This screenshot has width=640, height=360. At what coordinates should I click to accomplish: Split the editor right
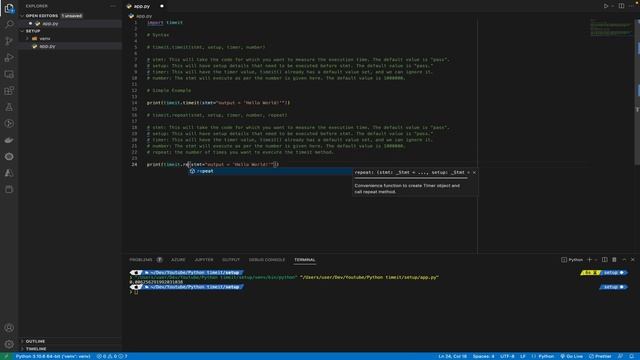(x=621, y=6)
